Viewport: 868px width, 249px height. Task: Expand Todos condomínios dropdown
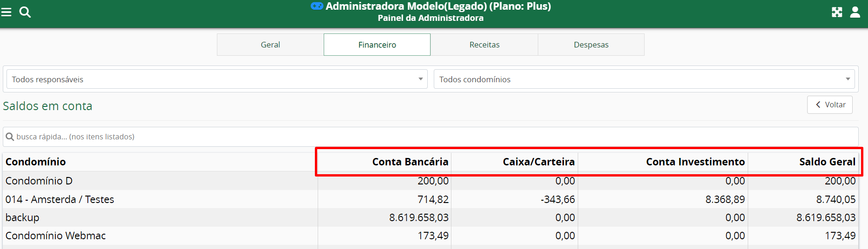(x=644, y=79)
